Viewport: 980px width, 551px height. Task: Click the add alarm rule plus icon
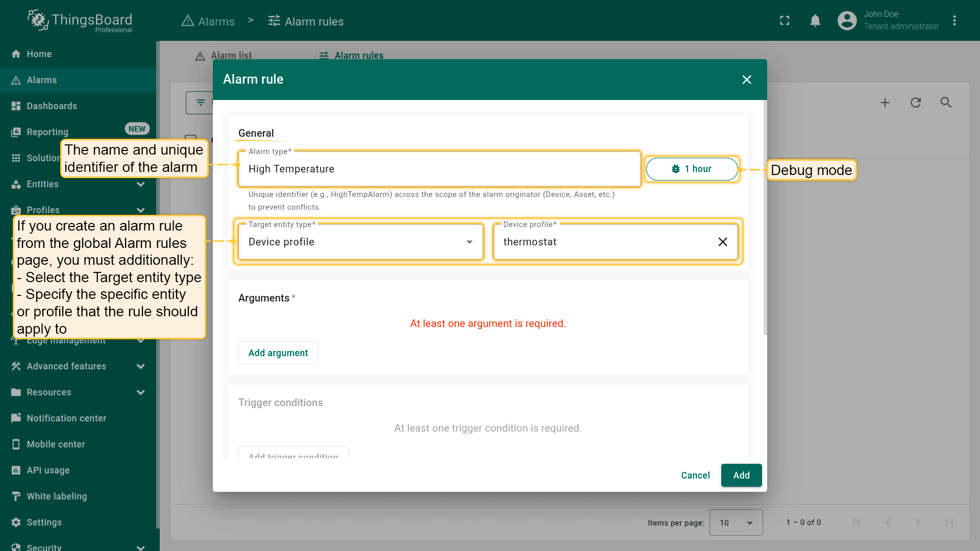point(885,103)
